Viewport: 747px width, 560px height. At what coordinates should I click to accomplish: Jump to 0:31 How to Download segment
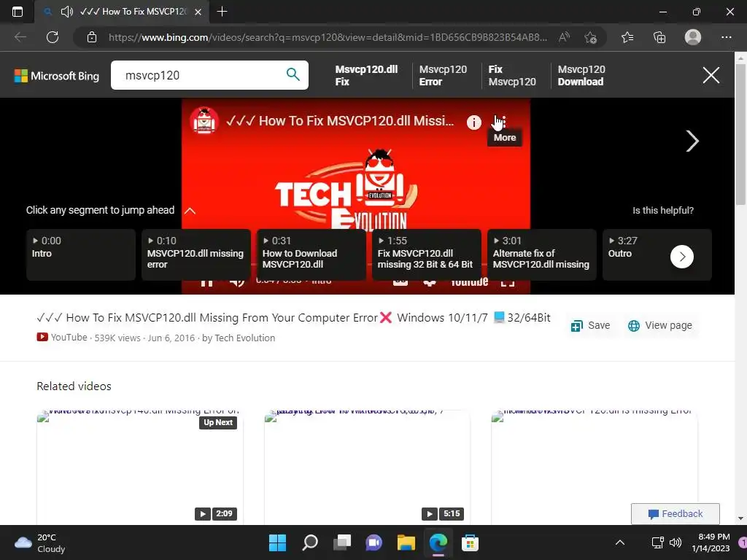coord(311,254)
